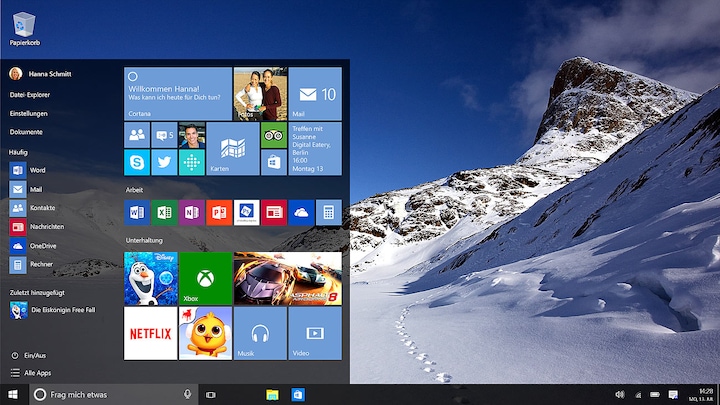Open the Fotos live tile
Image resolution: width=720 pixels, height=405 pixels.
260,94
